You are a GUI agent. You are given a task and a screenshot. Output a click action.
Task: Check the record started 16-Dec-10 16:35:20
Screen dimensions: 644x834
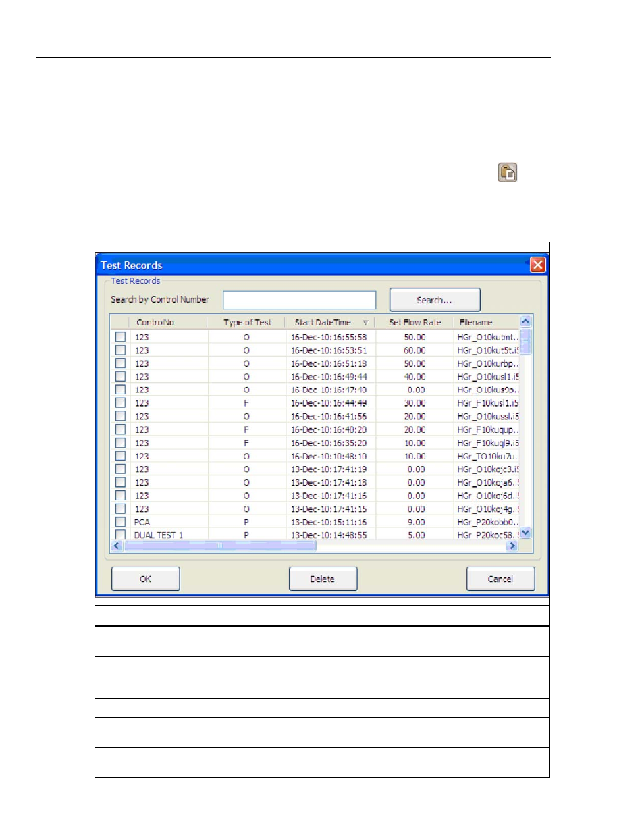coord(120,443)
